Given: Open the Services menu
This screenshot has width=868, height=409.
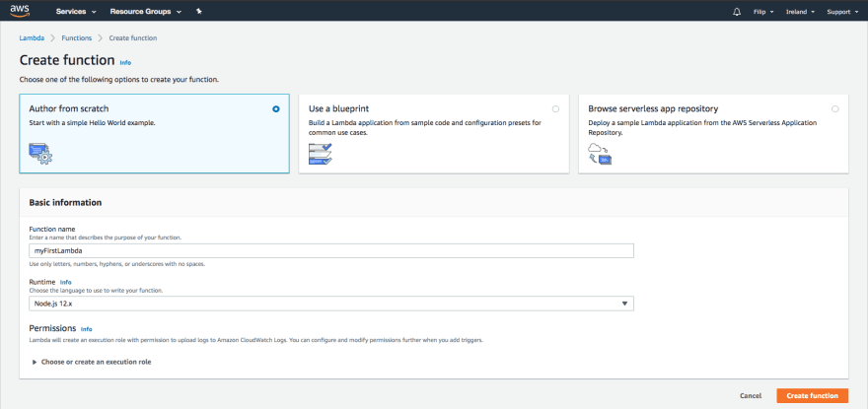Looking at the screenshot, I should click(x=76, y=12).
